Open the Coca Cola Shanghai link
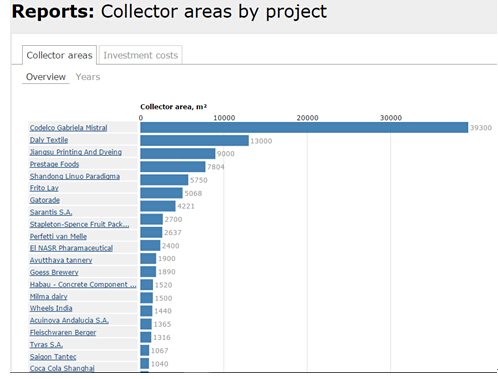Image resolution: width=498 pixels, height=379 pixels. click(62, 368)
